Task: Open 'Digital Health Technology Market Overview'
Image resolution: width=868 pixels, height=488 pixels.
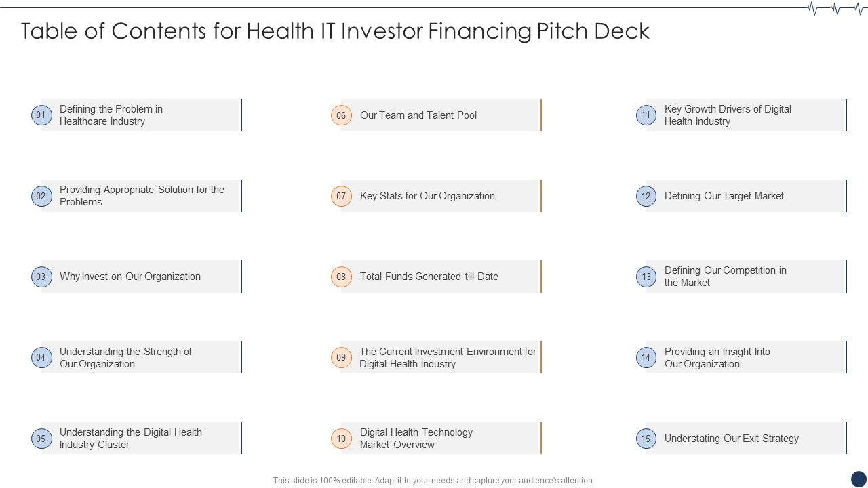Action: (416, 439)
